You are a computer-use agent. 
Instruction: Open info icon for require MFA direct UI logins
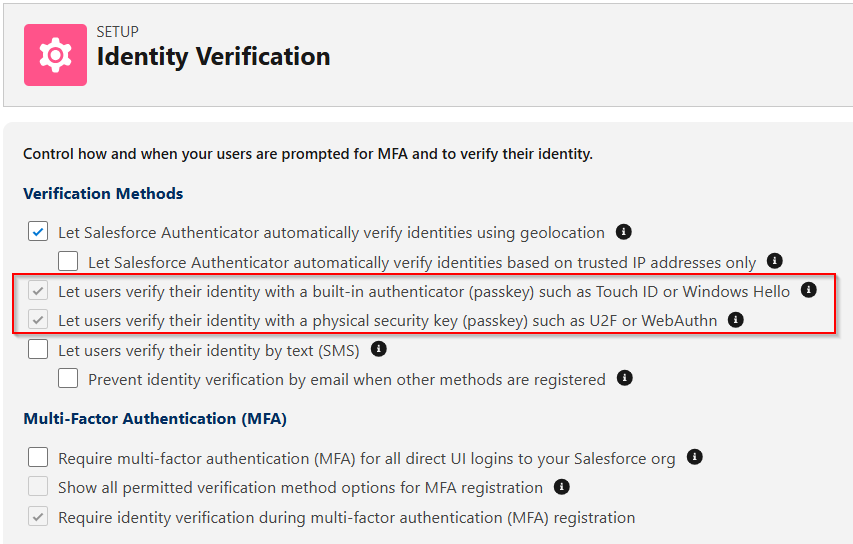[694, 457]
